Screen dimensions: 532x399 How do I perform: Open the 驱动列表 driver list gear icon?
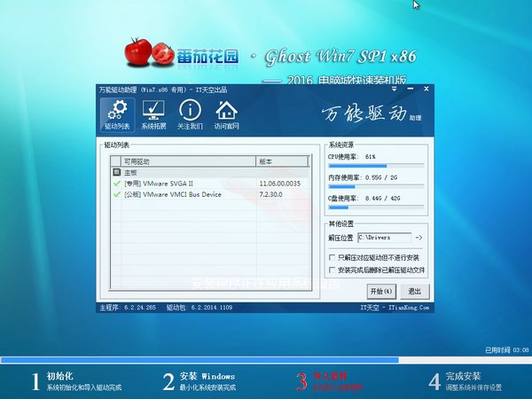117,113
